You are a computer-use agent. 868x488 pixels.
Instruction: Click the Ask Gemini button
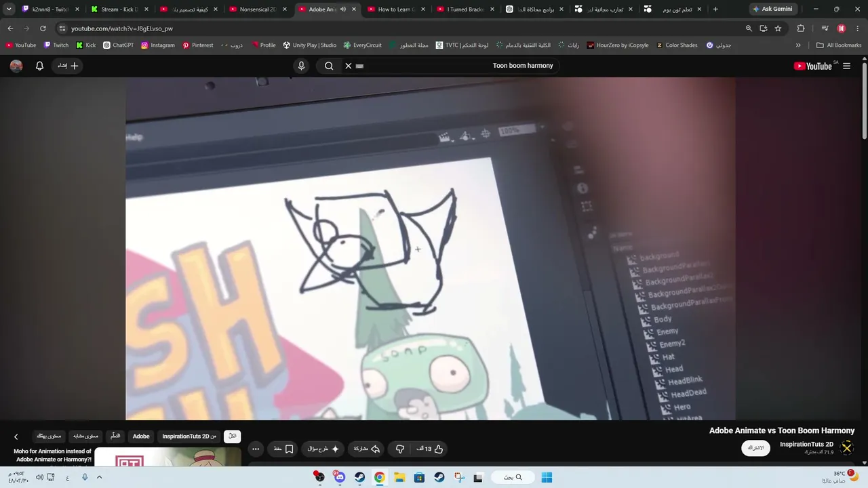click(772, 9)
